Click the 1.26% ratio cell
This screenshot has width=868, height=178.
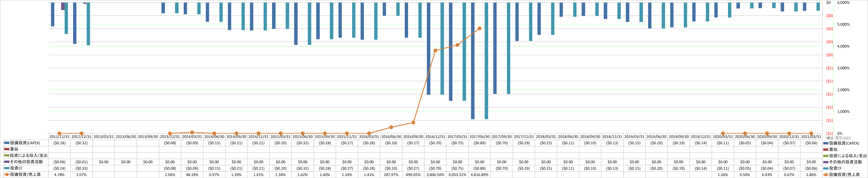pos(723,175)
